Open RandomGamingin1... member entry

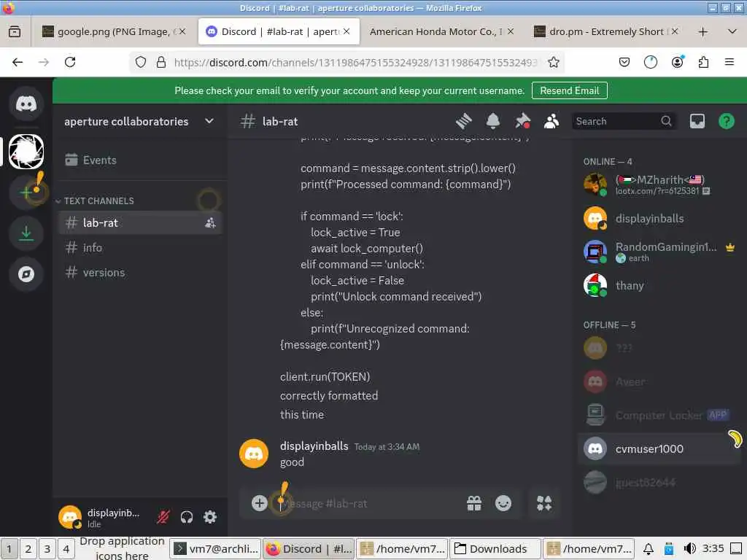(659, 252)
